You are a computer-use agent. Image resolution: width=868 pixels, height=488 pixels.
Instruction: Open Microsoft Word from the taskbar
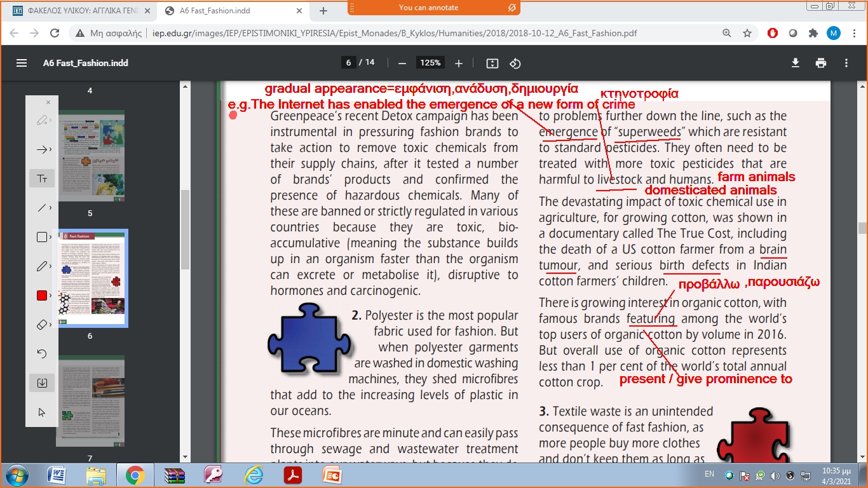tap(56, 475)
